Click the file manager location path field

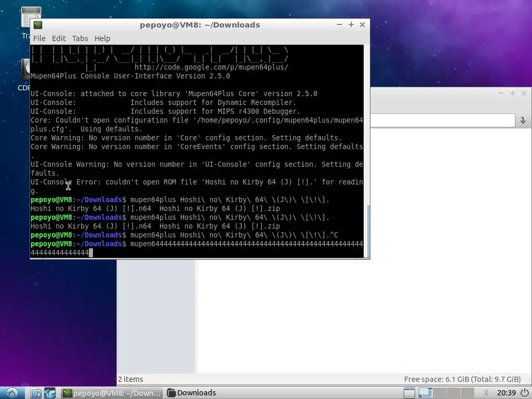pos(443,121)
